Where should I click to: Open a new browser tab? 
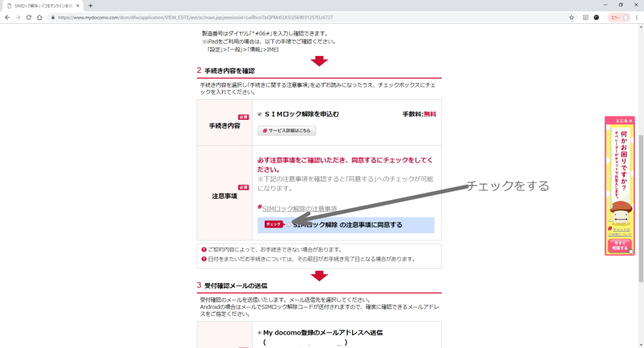tap(90, 6)
